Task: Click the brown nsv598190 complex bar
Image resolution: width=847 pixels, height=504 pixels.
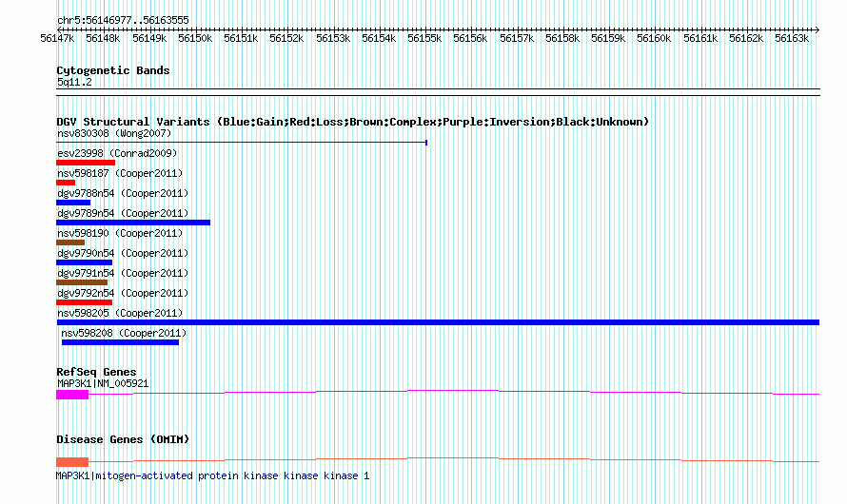Action: (70, 242)
